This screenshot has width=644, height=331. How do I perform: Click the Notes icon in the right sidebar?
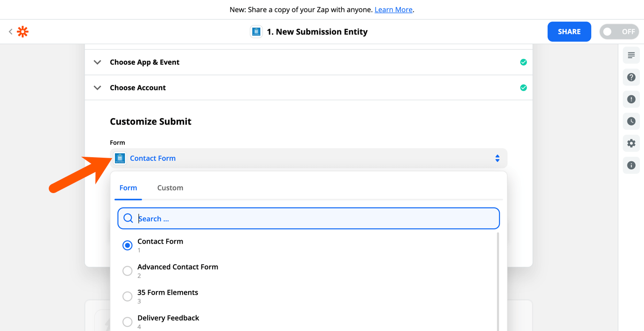coord(631,55)
